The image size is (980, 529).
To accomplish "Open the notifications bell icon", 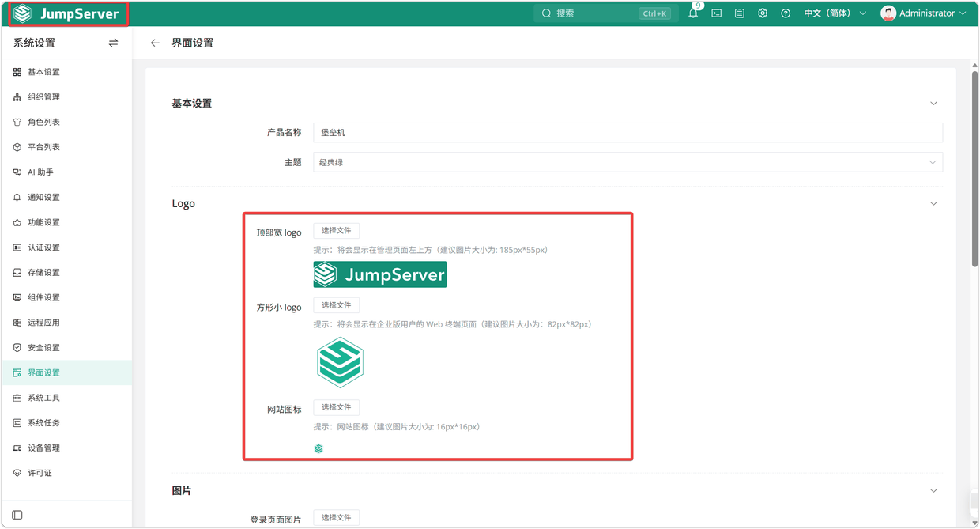I will [693, 13].
